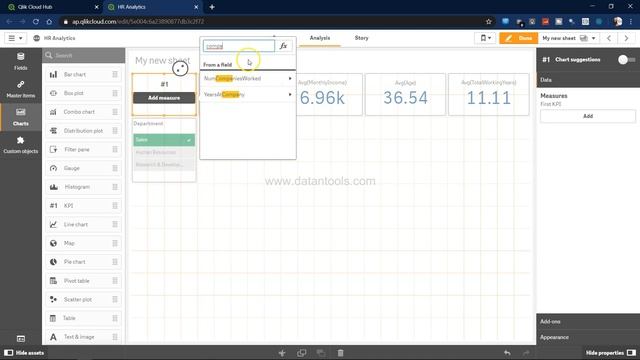Click the Add measure button on KPI
This screenshot has height=360, width=640.
tap(164, 98)
